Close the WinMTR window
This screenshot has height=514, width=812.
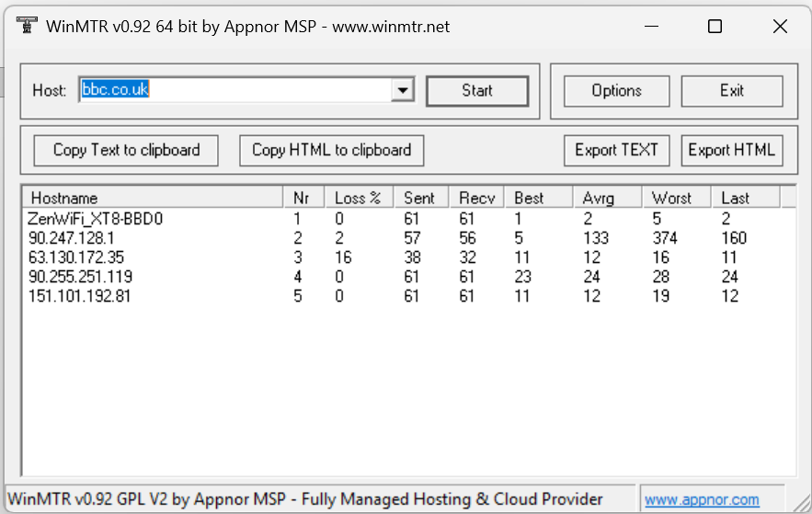[x=780, y=27]
